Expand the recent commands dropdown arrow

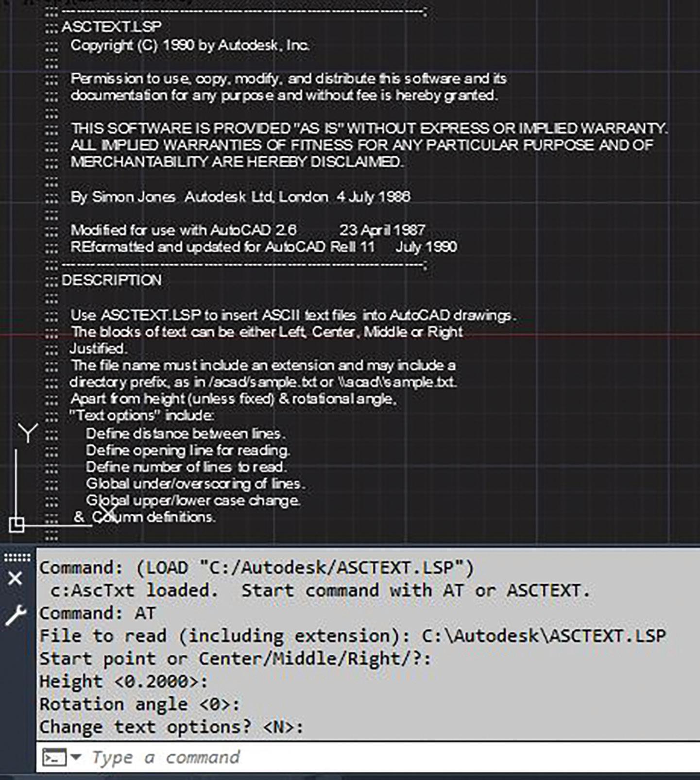76,757
